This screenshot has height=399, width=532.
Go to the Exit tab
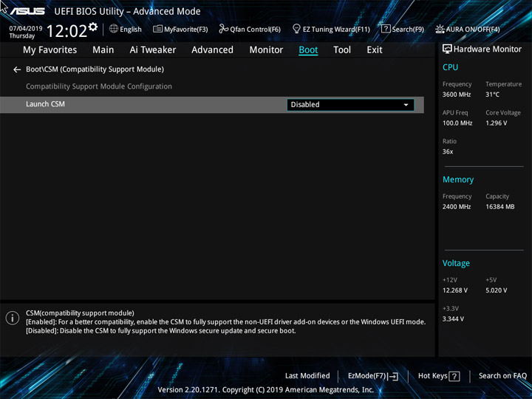click(375, 50)
